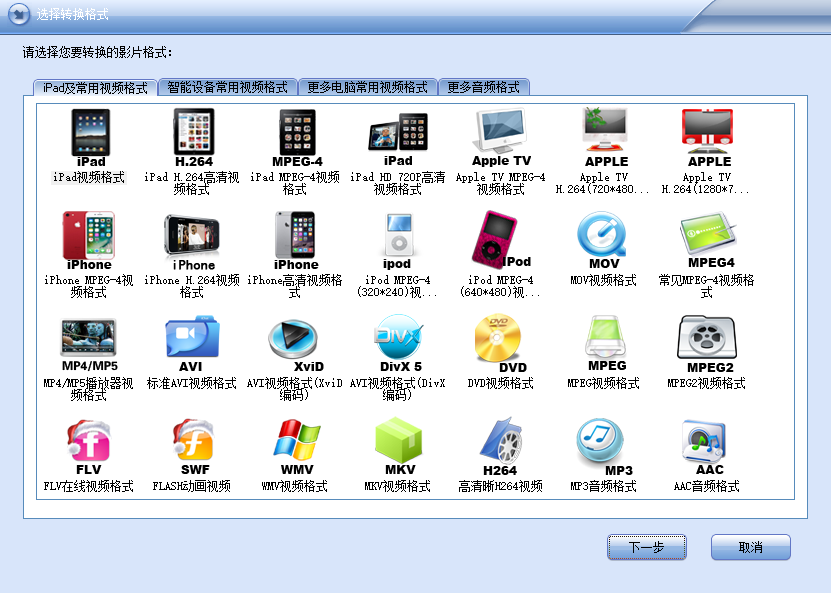This screenshot has width=831, height=593.
Task: Click the 取消 button
Action: (x=750, y=547)
